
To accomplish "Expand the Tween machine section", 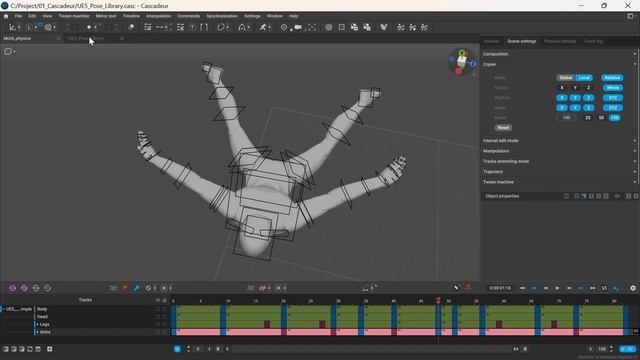I will [x=559, y=182].
